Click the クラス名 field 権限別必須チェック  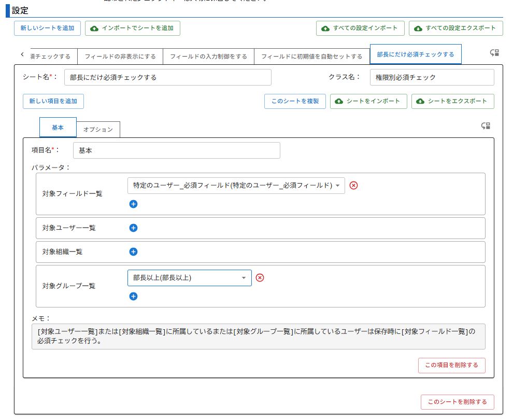coord(432,77)
